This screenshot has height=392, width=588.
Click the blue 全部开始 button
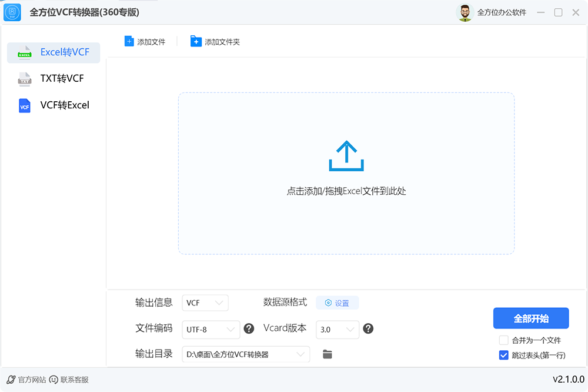530,318
